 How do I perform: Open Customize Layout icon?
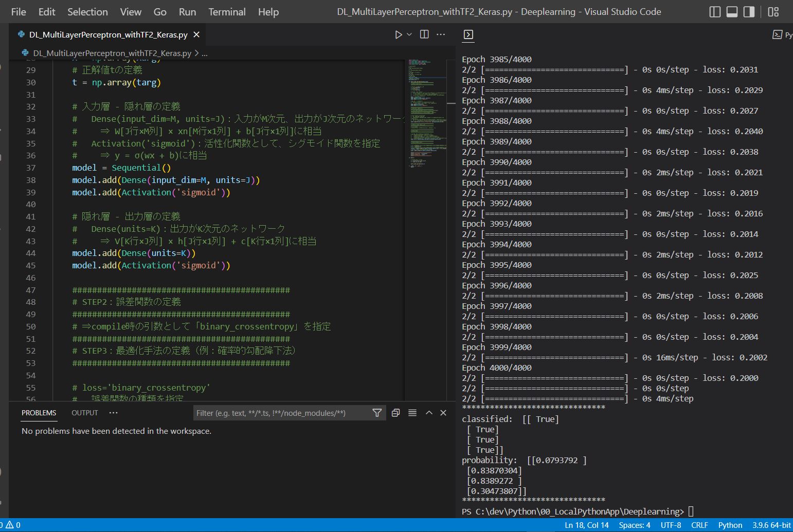pos(773,12)
